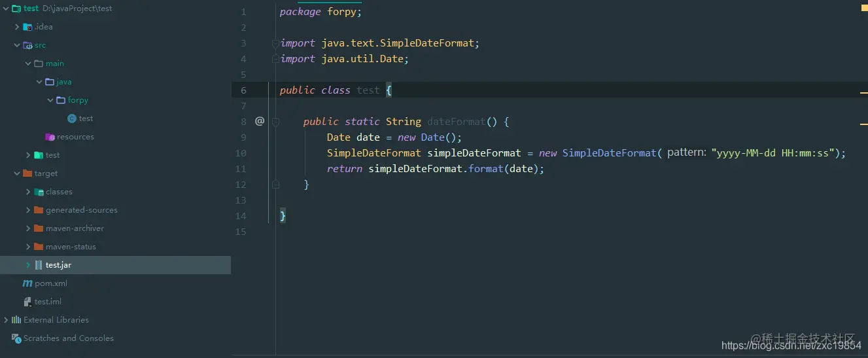Click the maven-archiver folder icon

pos(39,228)
